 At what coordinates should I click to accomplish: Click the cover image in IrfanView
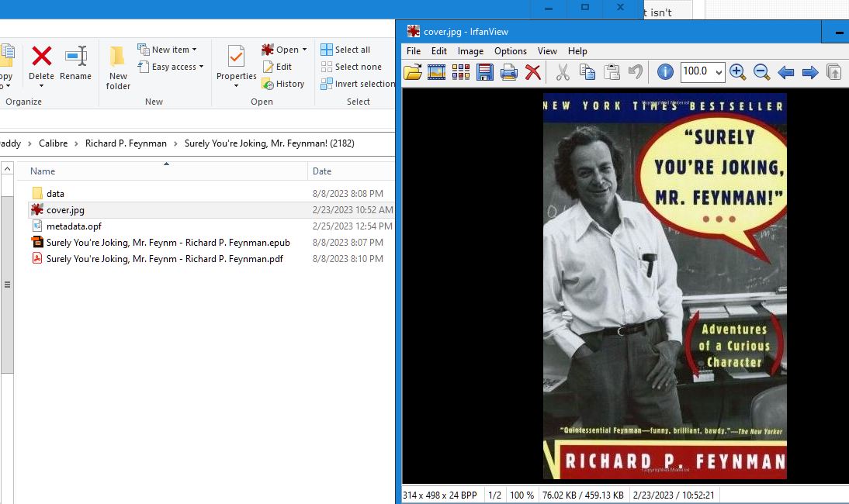click(x=665, y=286)
